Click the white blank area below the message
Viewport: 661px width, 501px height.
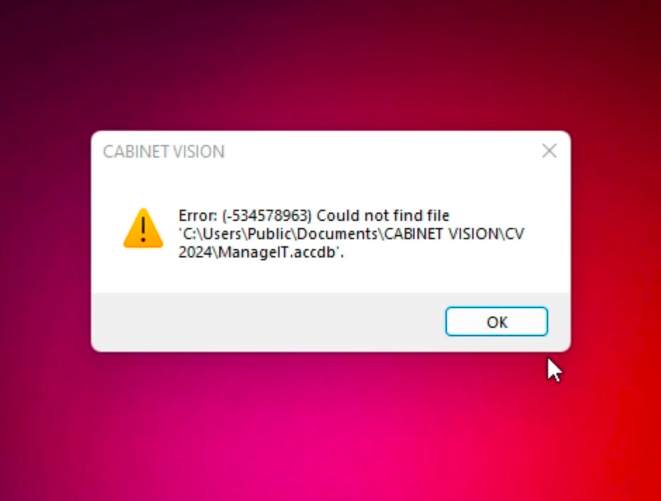(329, 276)
